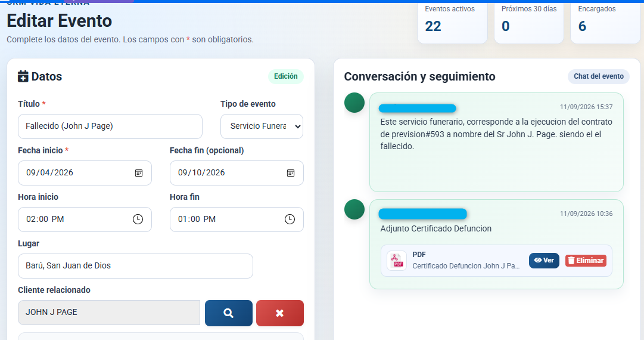
Task: Click avatar of the 10:36 message
Action: click(x=354, y=209)
